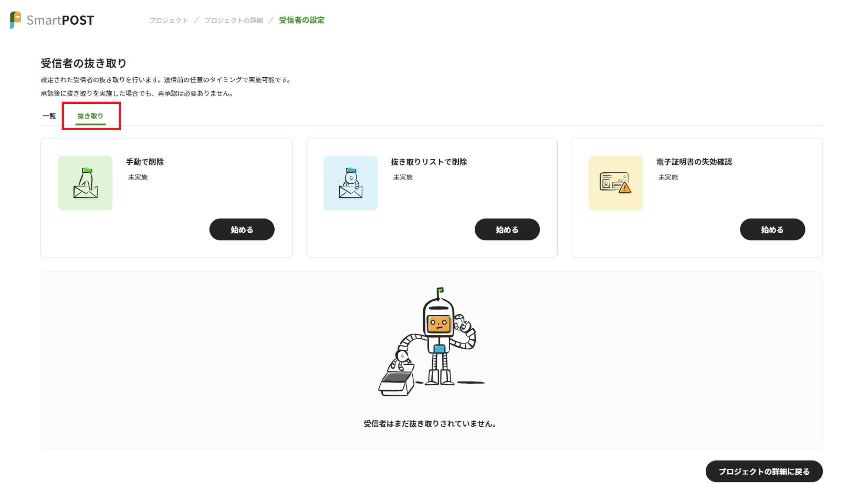The height and width of the screenshot is (488, 868).
Task: Click the green hand envelope icon
Action: coord(85,183)
